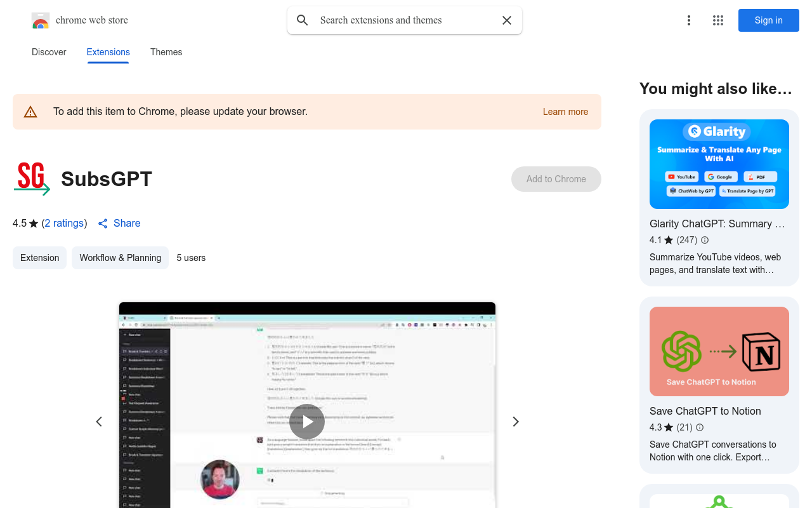Image resolution: width=812 pixels, height=508 pixels.
Task: Open the three-dot more options menu
Action: pos(689,20)
